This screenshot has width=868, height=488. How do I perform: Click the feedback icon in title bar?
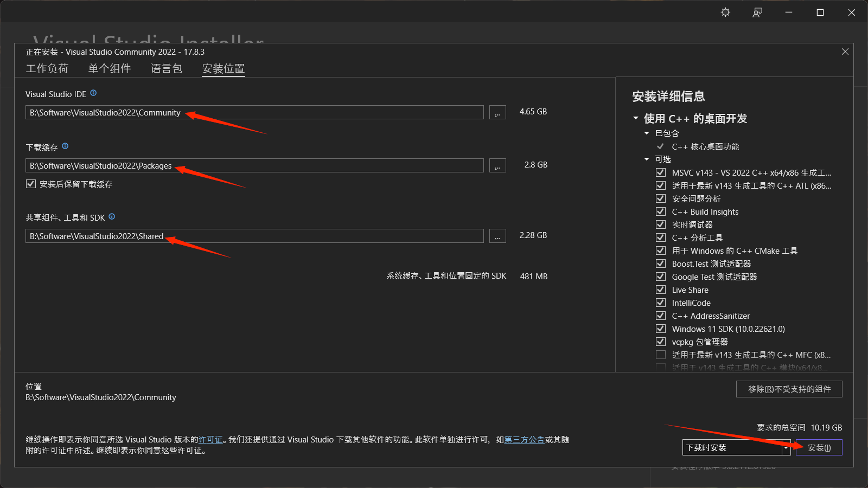point(757,12)
